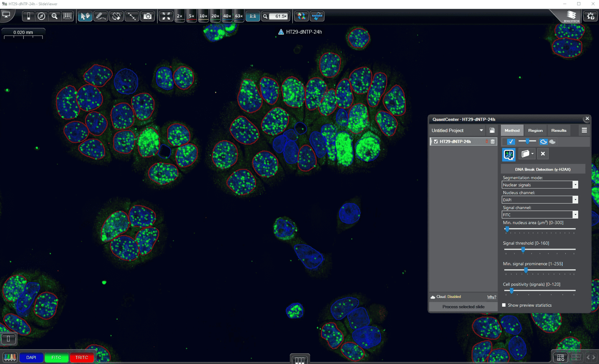Expand the Segmentation mode dropdown
599x364 pixels.
coord(575,185)
